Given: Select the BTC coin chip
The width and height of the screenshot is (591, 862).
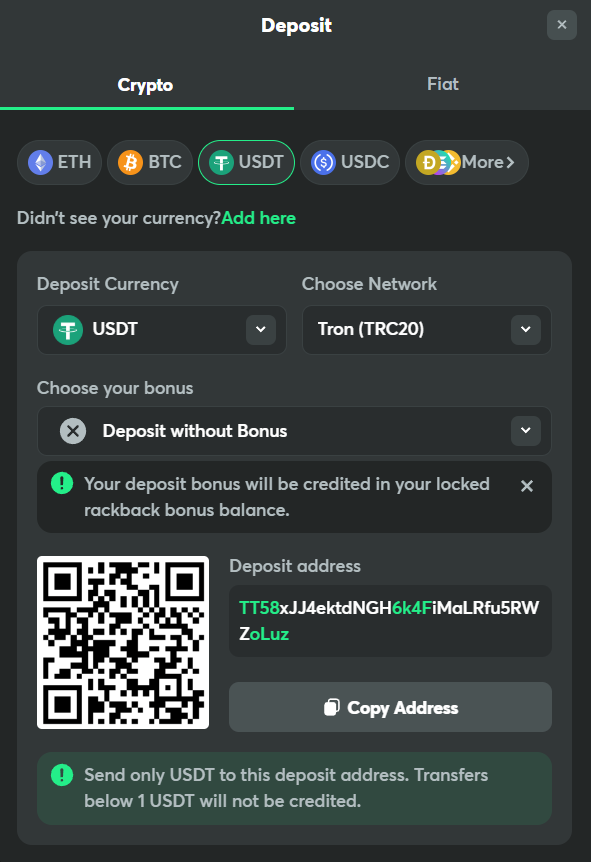Looking at the screenshot, I should (x=150, y=162).
